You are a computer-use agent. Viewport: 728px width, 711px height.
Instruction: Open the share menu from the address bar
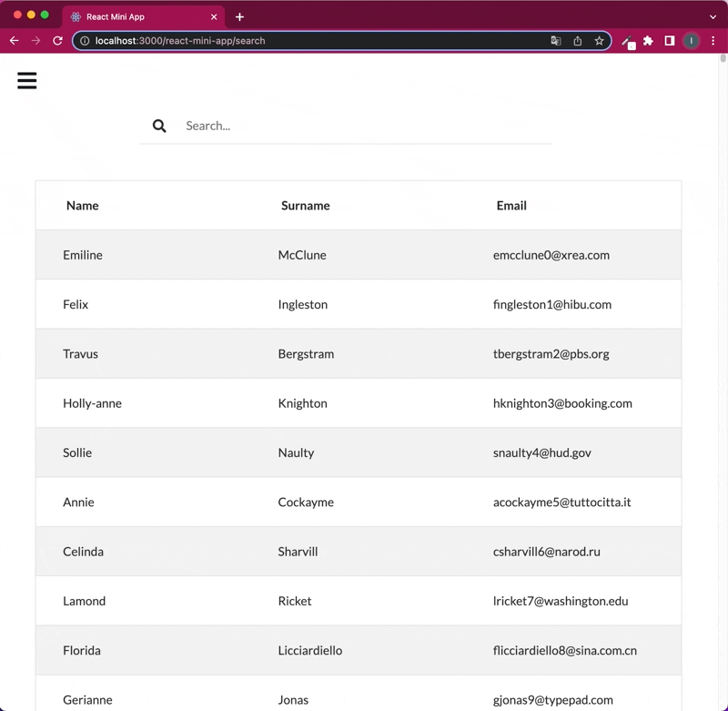[577, 41]
